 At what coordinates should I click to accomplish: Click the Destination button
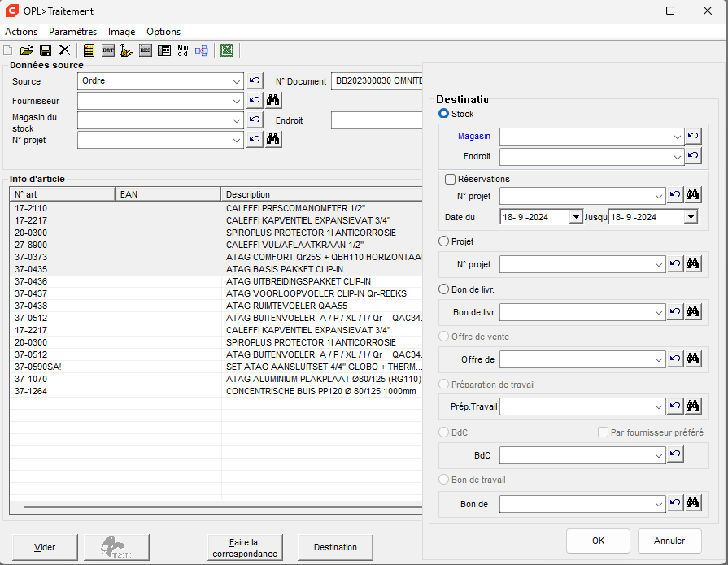click(335, 547)
